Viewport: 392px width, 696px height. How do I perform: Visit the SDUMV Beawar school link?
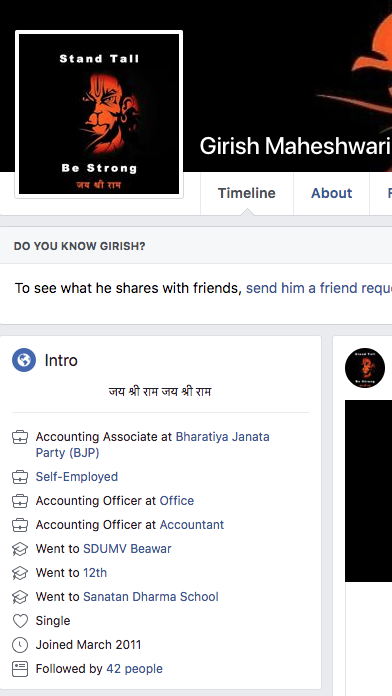(x=127, y=549)
